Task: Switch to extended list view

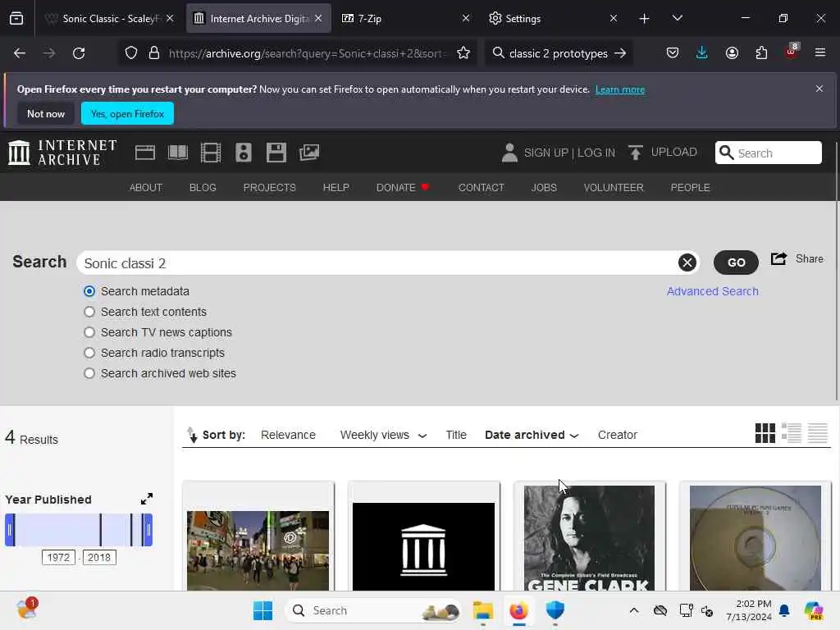Action: (x=792, y=433)
